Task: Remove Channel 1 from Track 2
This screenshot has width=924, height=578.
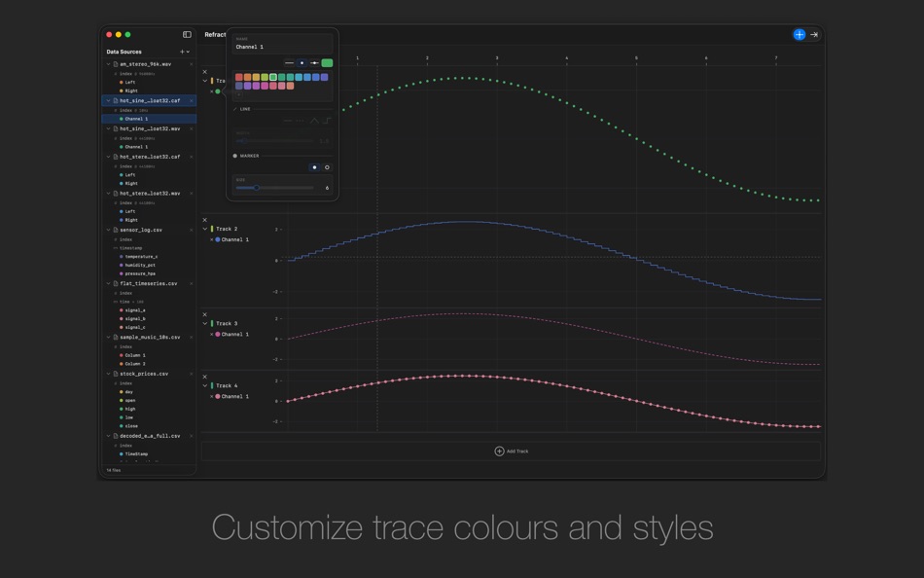Action: point(212,240)
